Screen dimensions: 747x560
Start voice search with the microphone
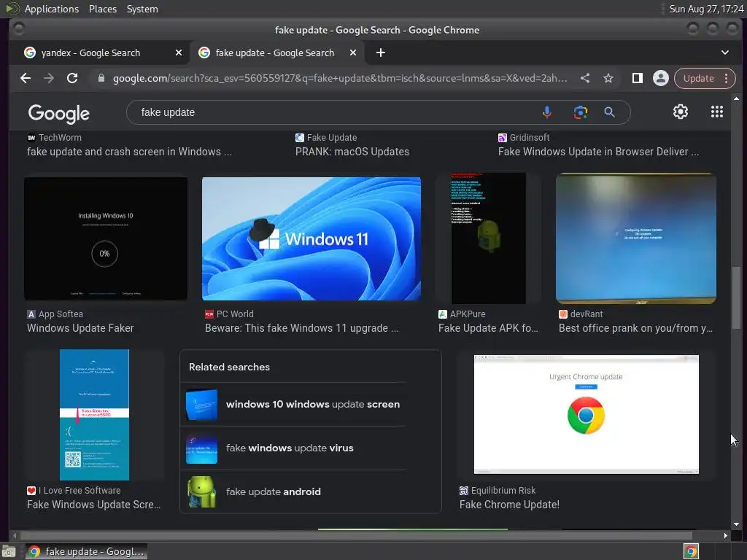(547, 112)
